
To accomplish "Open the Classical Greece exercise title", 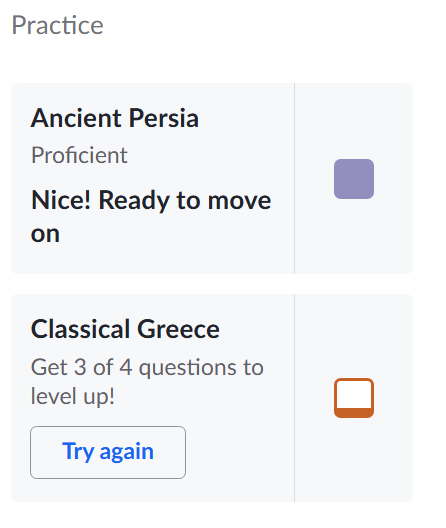I will 125,329.
